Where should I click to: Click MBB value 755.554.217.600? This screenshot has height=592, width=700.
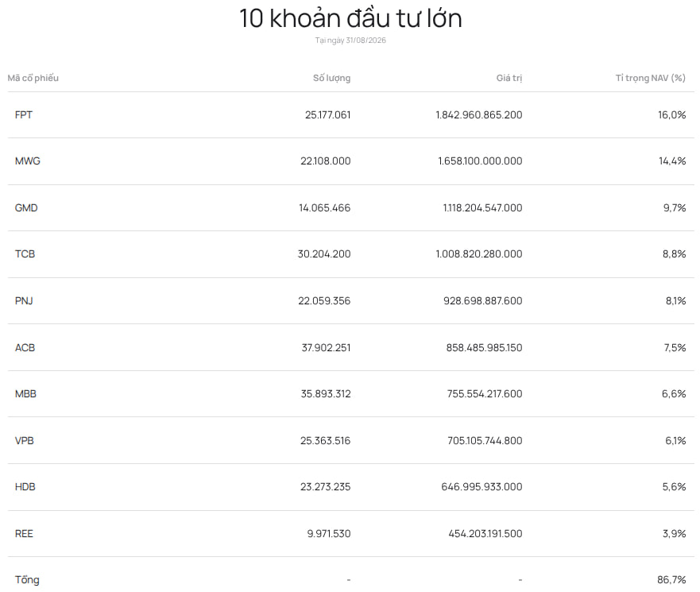[485, 393]
